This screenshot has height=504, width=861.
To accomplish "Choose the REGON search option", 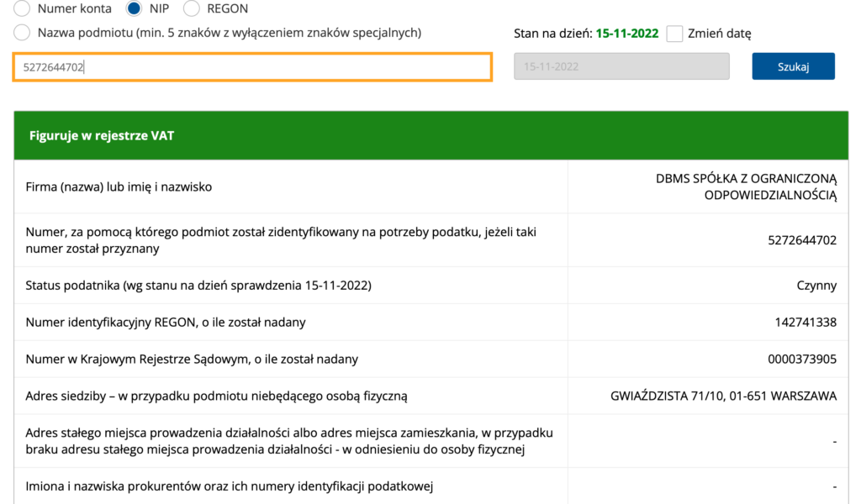I will (x=191, y=8).
